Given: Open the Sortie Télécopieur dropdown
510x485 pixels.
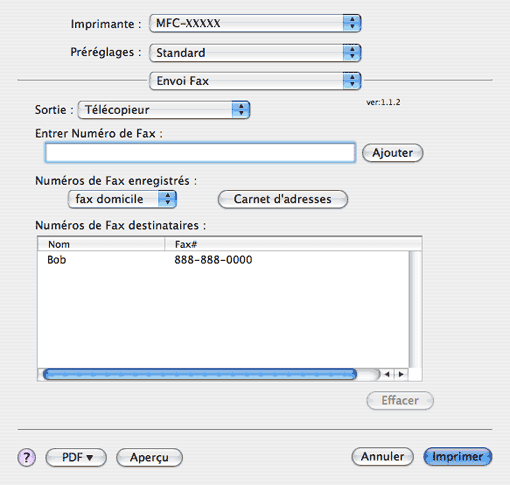Looking at the screenshot, I should point(164,110).
